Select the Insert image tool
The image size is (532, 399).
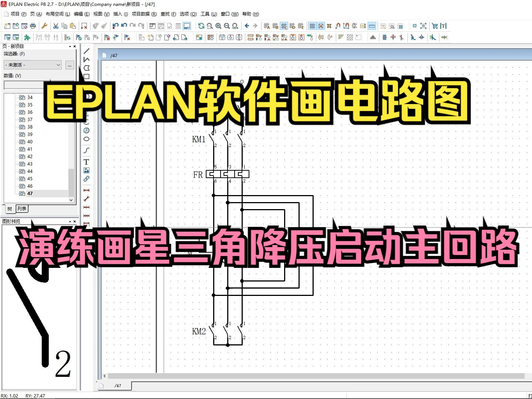pos(86,170)
